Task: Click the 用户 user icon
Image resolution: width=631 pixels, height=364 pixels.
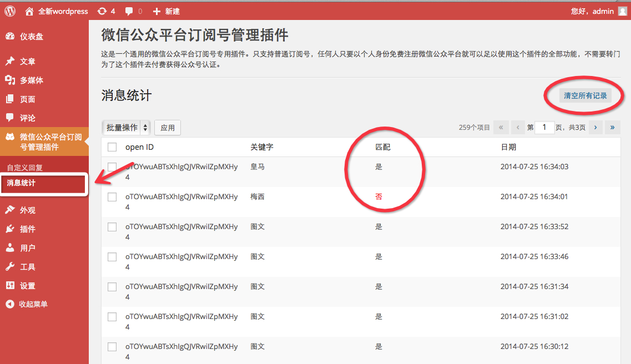Action: click(x=10, y=248)
